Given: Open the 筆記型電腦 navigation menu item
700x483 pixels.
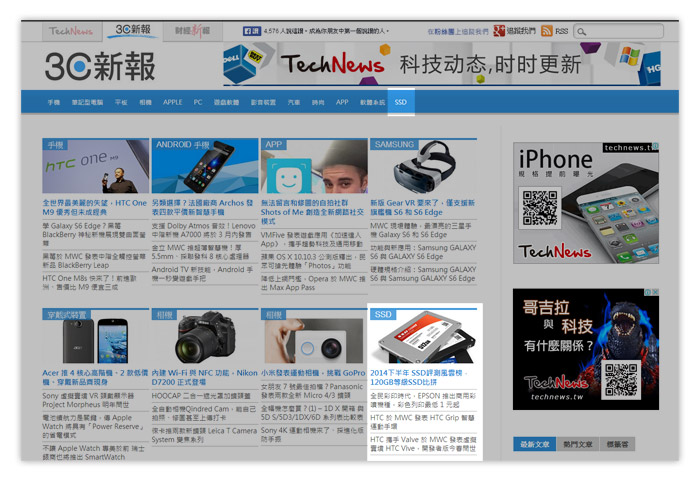Looking at the screenshot, I should 88,102.
